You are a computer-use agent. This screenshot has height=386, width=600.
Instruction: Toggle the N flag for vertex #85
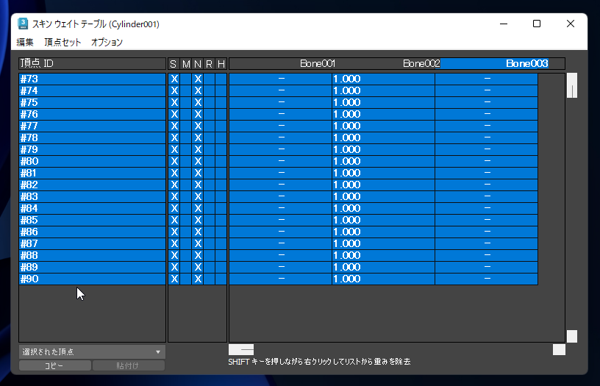click(x=198, y=220)
